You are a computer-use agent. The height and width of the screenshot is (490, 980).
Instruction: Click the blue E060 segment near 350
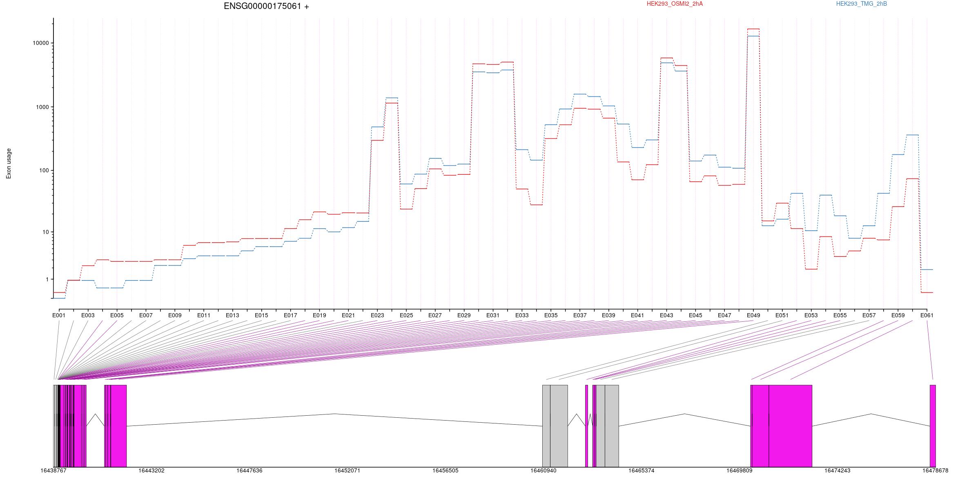pyautogui.click(x=912, y=135)
